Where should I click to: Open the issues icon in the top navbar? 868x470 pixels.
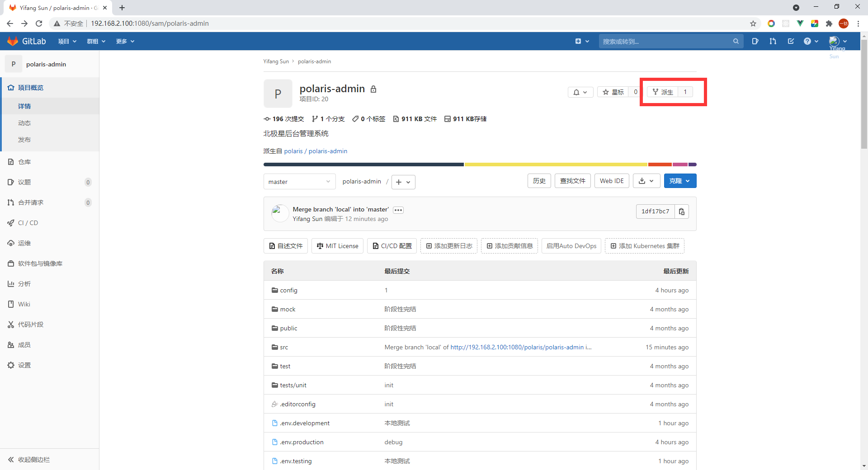(x=755, y=41)
